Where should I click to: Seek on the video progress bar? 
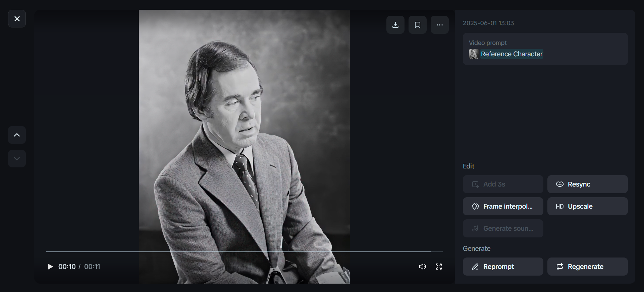pos(245,251)
